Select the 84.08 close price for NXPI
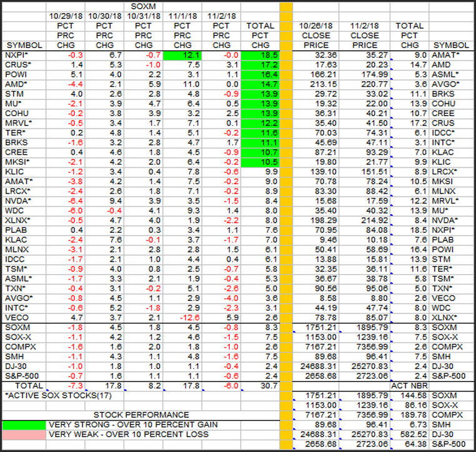476x452 pixels. point(377,230)
